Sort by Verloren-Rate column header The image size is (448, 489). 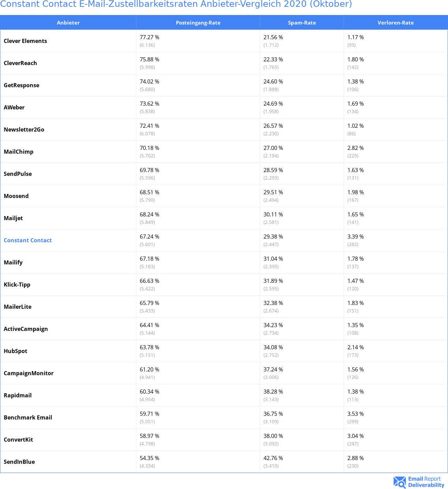tap(395, 22)
